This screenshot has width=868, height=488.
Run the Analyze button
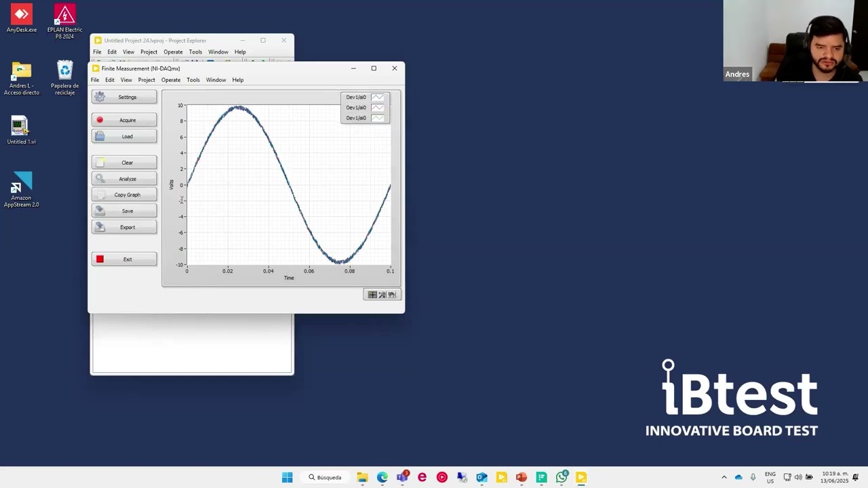click(124, 179)
